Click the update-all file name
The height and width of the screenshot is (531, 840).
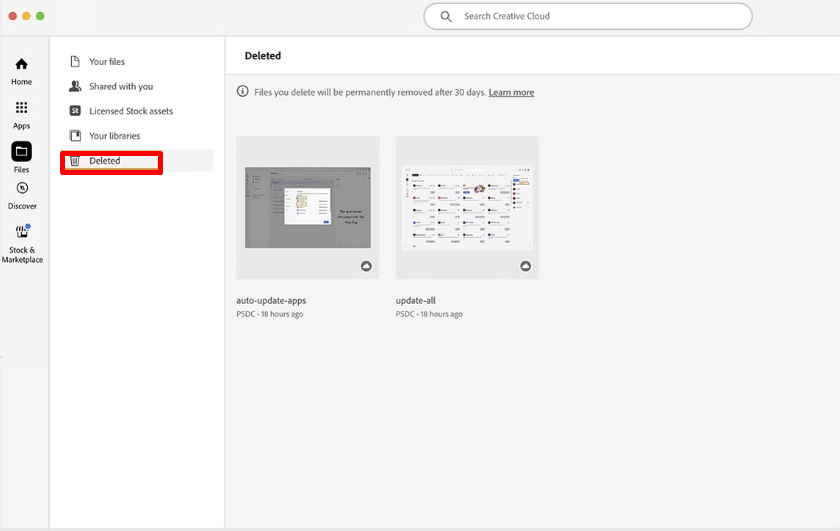click(x=416, y=301)
